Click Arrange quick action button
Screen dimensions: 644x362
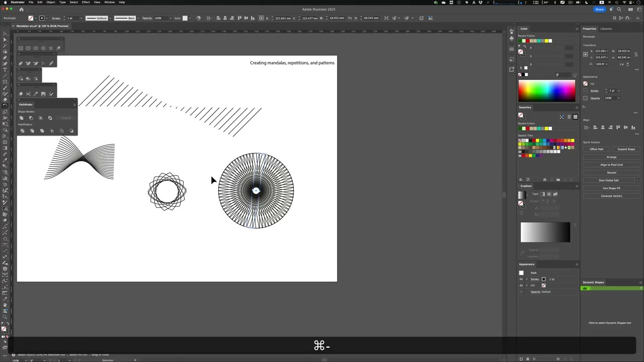coord(612,157)
